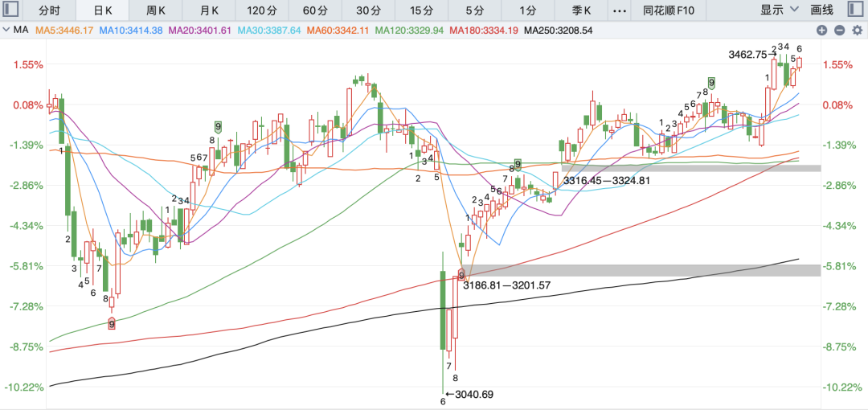Click the MA250:3208.54 legend label
Viewport: 868px width, 410px height.
[x=557, y=30]
